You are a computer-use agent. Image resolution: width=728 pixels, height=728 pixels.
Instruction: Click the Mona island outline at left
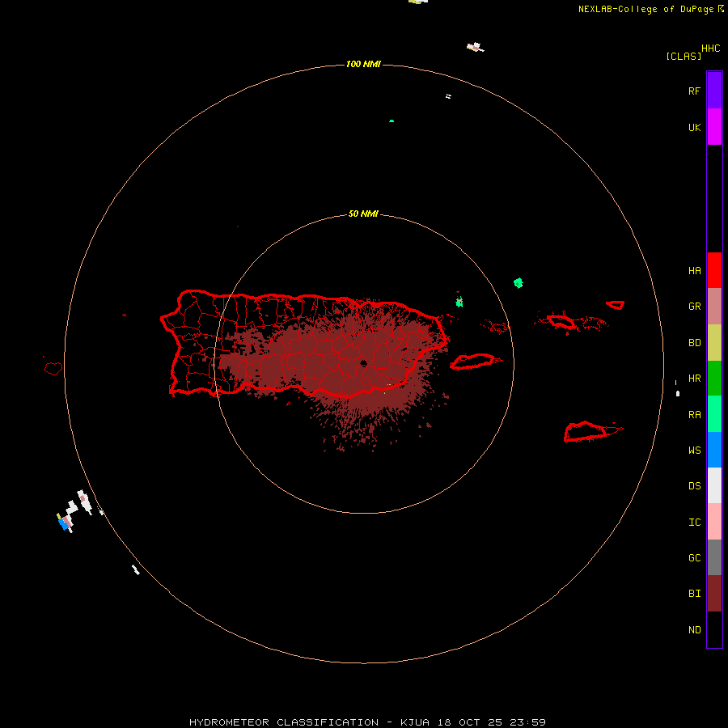[x=53, y=369]
